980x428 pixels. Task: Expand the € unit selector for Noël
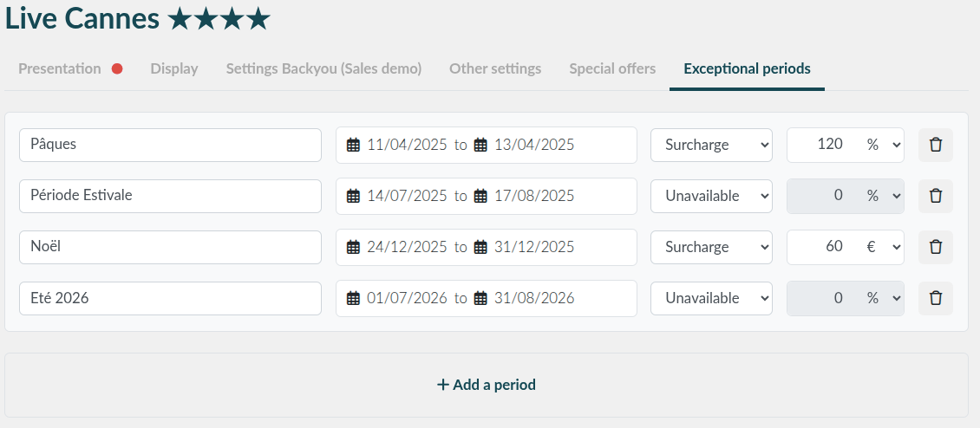[x=883, y=248]
